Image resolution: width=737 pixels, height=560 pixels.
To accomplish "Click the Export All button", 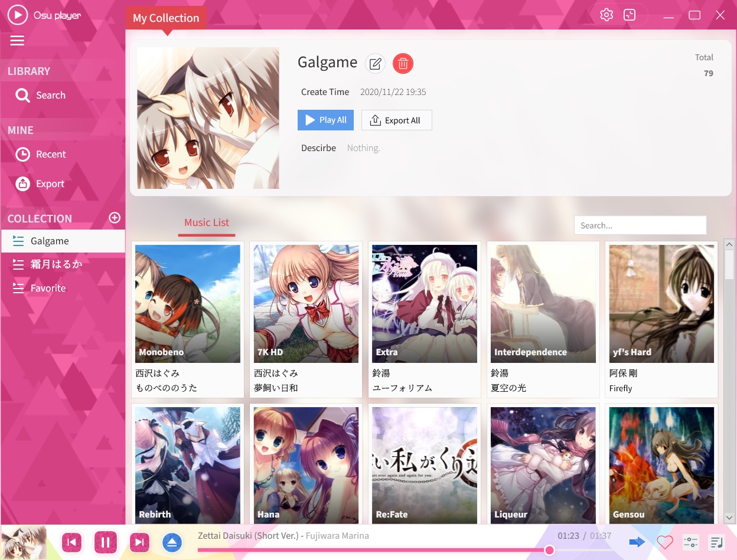I will [x=396, y=120].
